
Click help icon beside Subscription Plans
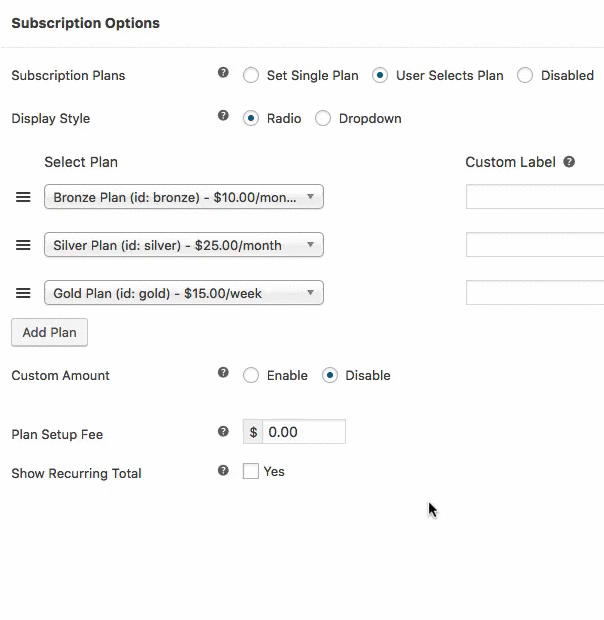click(223, 73)
